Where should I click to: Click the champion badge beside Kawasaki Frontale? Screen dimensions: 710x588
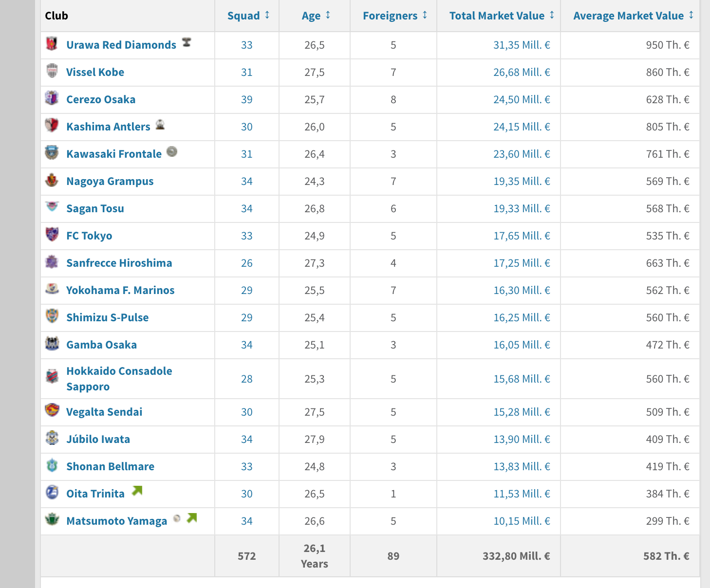(x=171, y=151)
